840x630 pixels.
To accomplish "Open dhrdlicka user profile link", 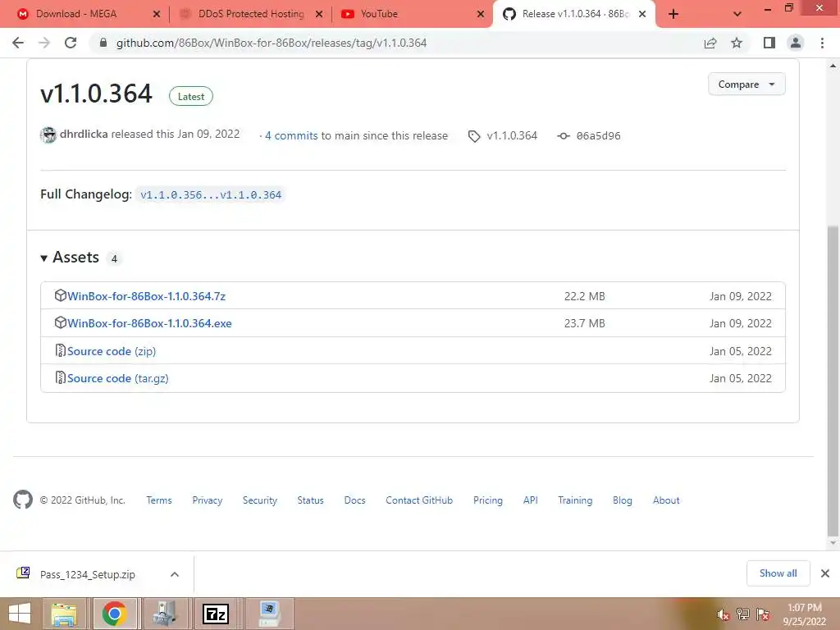I will (84, 134).
